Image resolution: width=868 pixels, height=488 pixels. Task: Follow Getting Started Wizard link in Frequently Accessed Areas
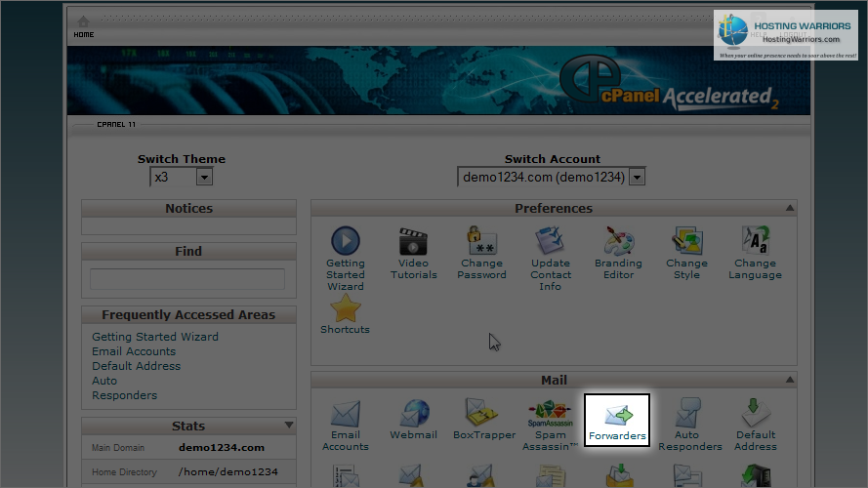[155, 337]
